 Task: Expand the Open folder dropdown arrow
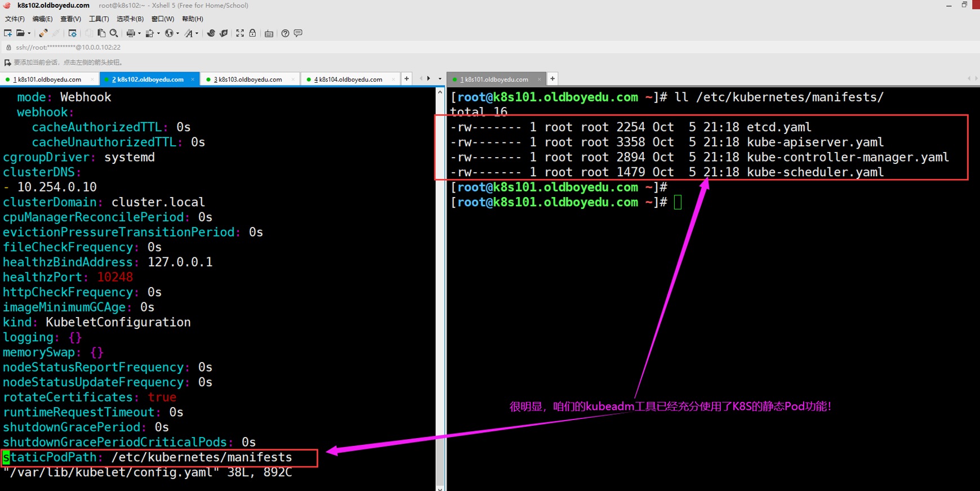29,34
